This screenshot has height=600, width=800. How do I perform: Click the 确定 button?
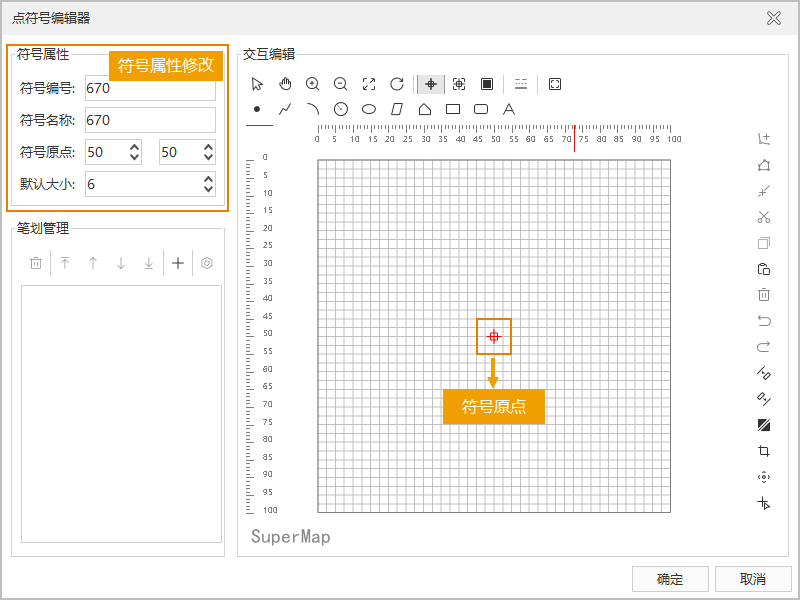[670, 579]
